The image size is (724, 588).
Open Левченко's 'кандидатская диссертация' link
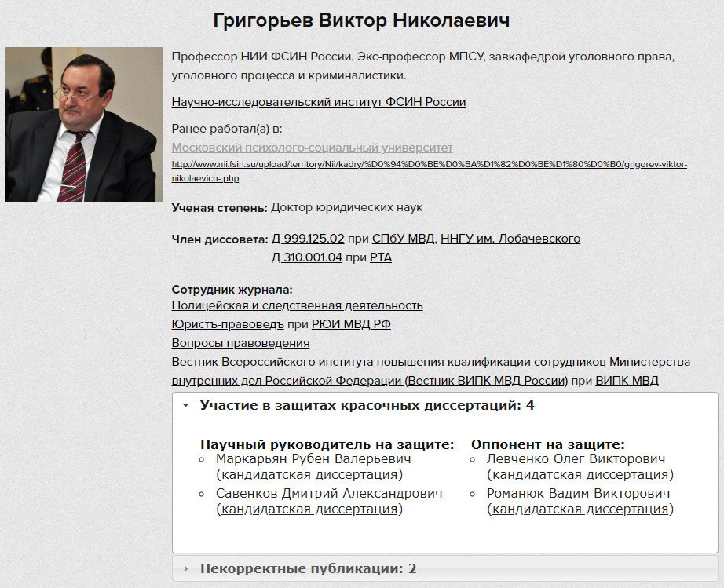580,474
